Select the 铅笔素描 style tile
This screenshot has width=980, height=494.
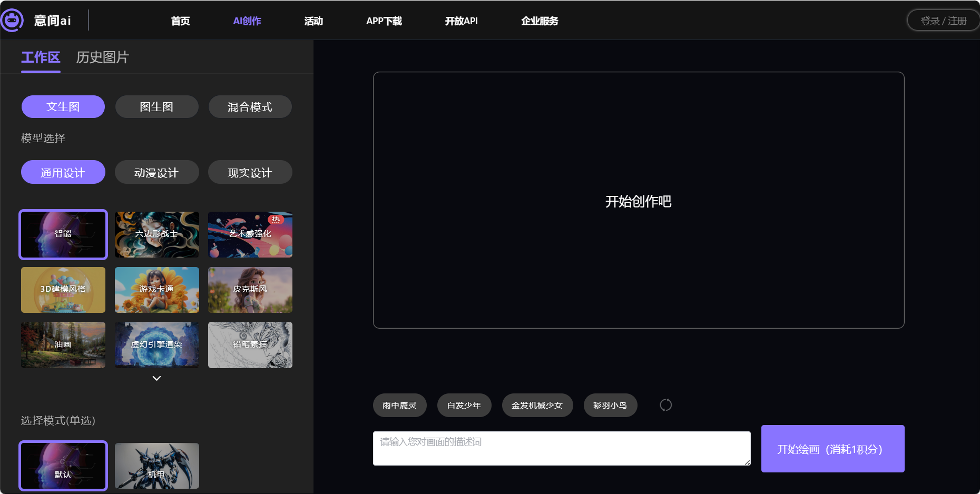tap(250, 345)
